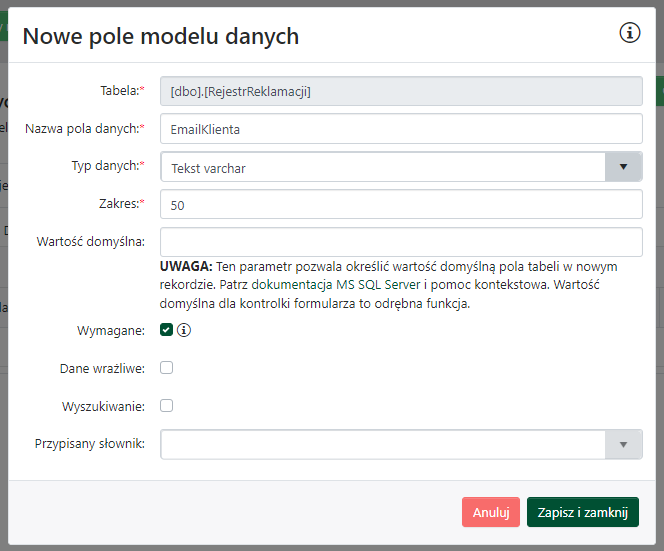664x551 pixels.
Task: Click the info icon in dialog header
Action: 630,34
